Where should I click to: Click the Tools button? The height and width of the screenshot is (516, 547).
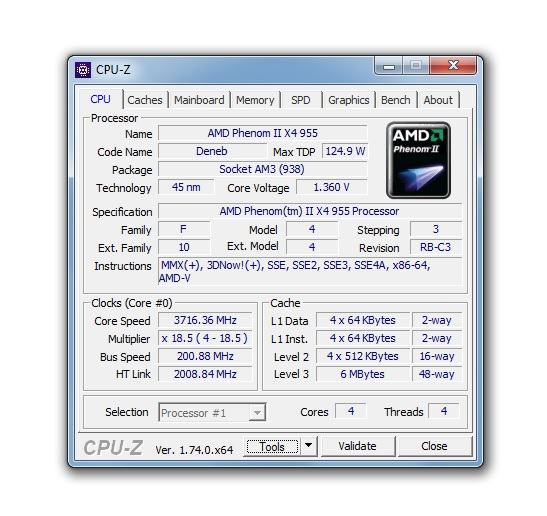[x=272, y=446]
